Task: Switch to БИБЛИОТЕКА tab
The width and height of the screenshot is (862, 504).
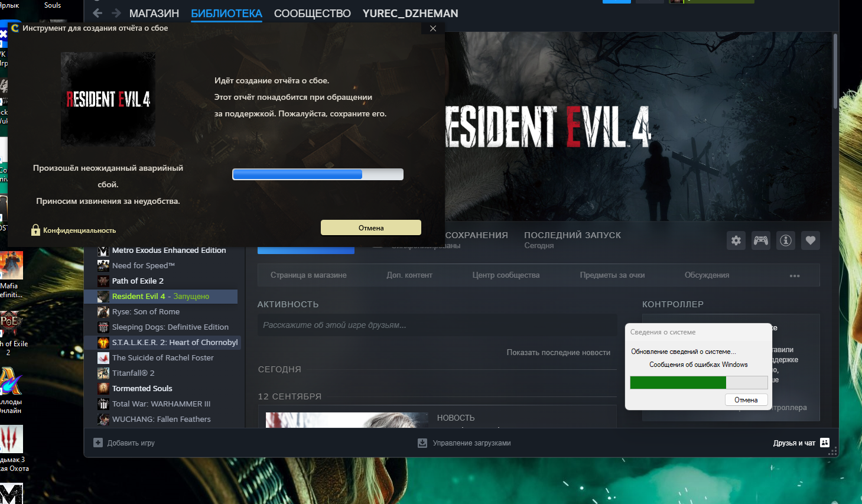Action: pos(226,14)
